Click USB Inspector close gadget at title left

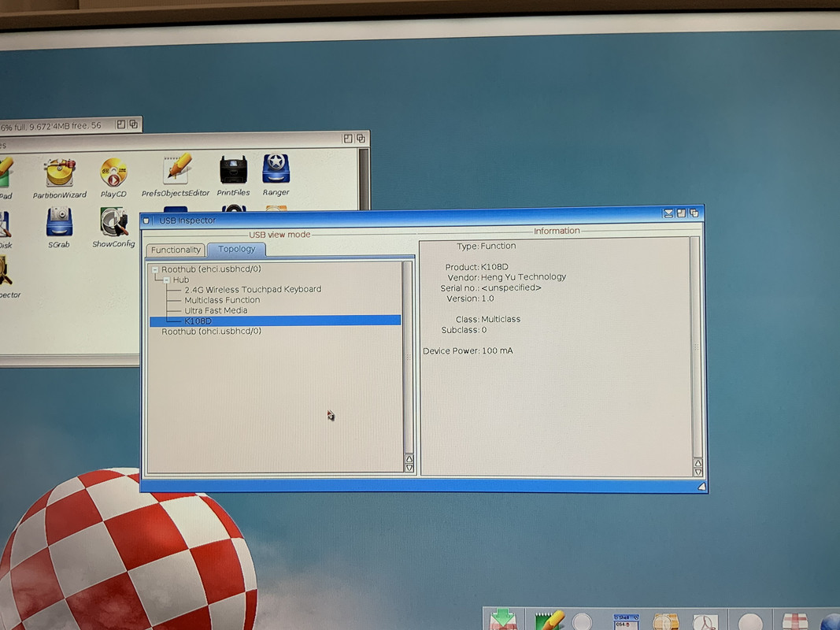pyautogui.click(x=146, y=220)
